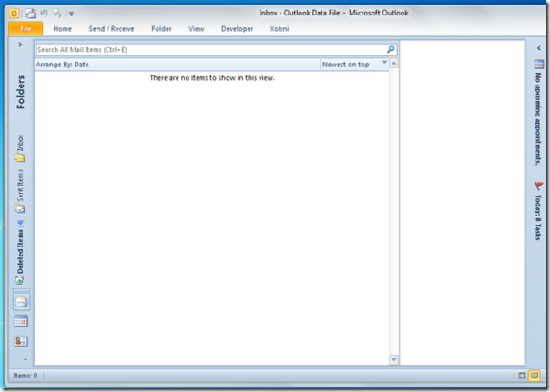The width and height of the screenshot is (550, 392).
Task: Open the Send / Receive tab
Action: [111, 29]
